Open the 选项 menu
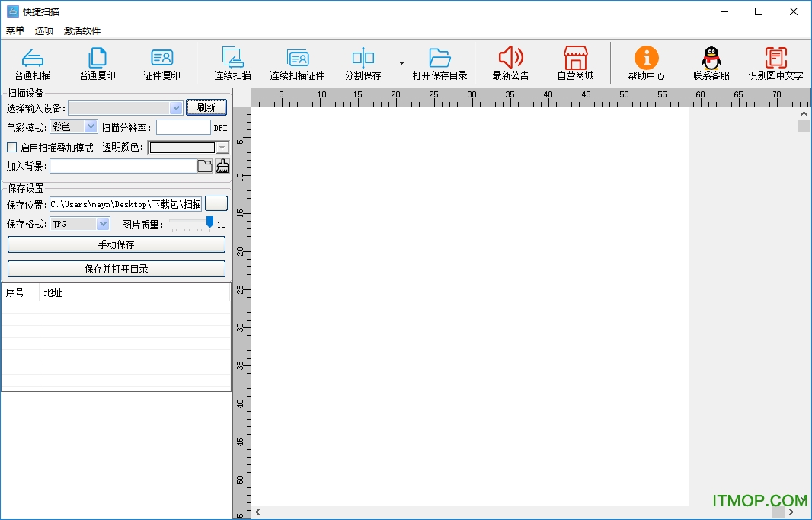Viewport: 812px width, 520px height. click(44, 31)
